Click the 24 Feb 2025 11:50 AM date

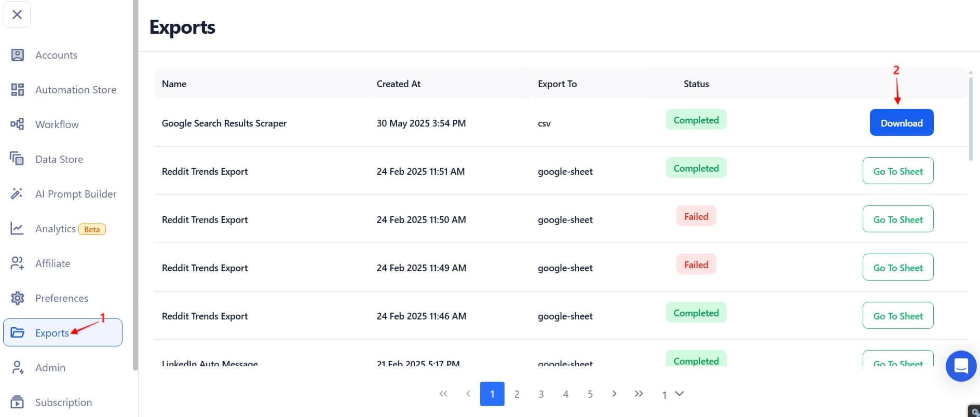click(421, 219)
